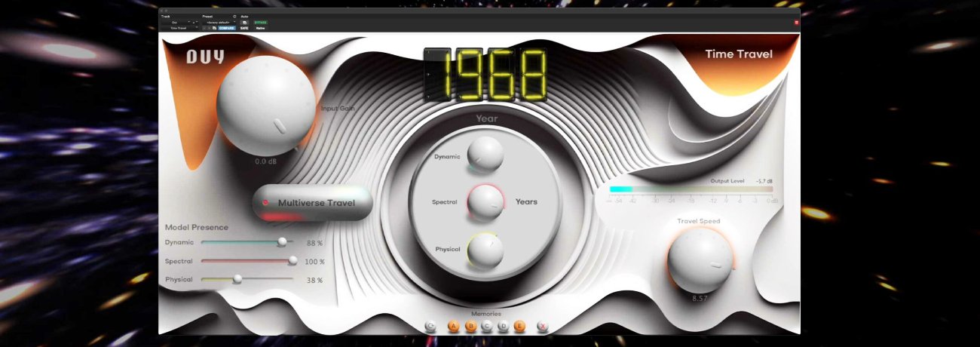The height and width of the screenshot is (347, 980).
Task: Click the 38 % physical presence value
Action: click(314, 280)
